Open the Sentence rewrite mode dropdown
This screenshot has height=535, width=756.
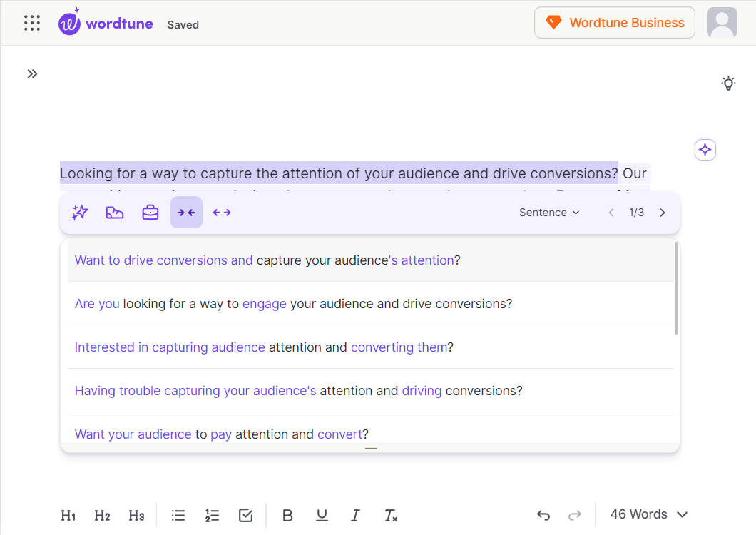tap(549, 212)
